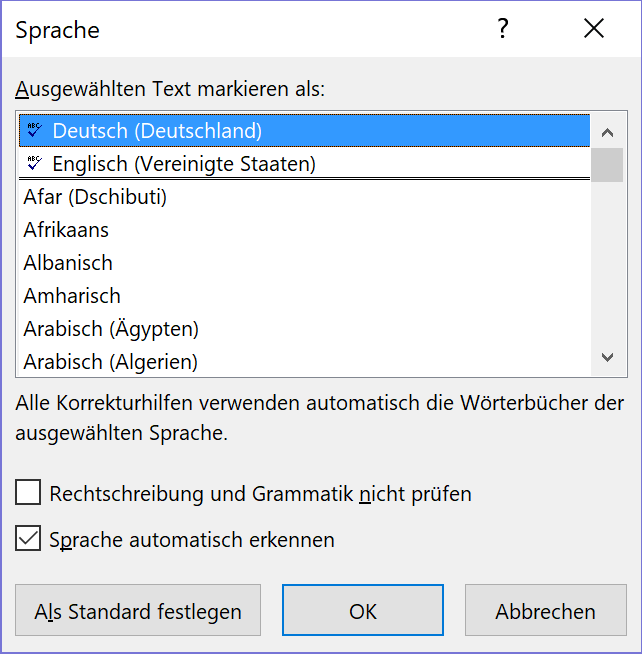The width and height of the screenshot is (642, 654).
Task: Close the Sprache dialog with X
Action: pos(594,29)
